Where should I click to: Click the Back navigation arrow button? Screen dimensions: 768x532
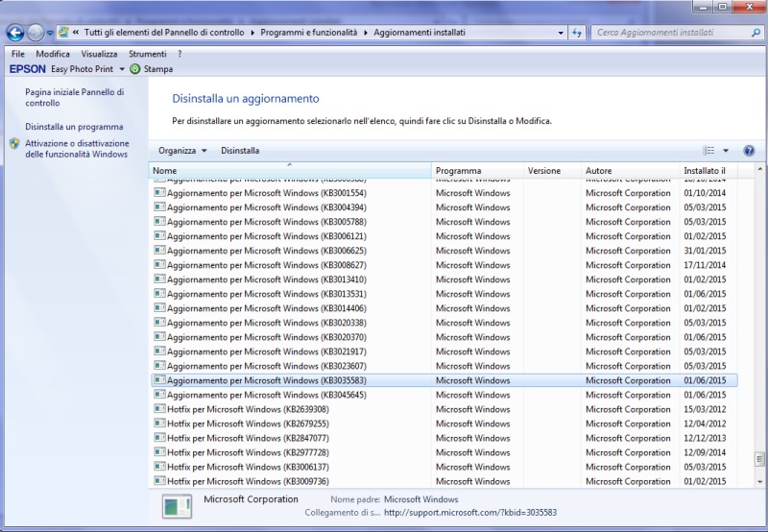click(15, 33)
